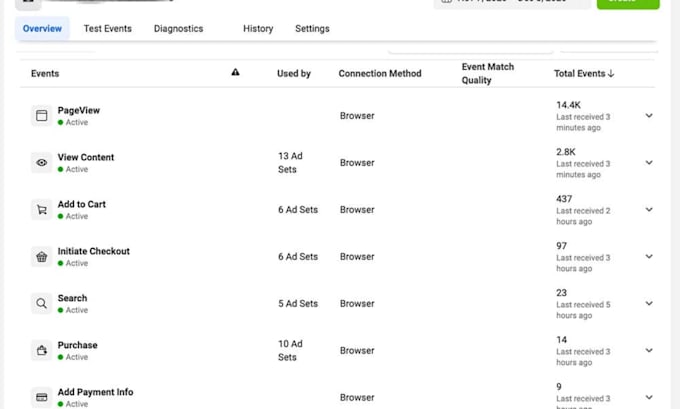Expand the PageView event row
680x409 pixels.
(x=649, y=116)
